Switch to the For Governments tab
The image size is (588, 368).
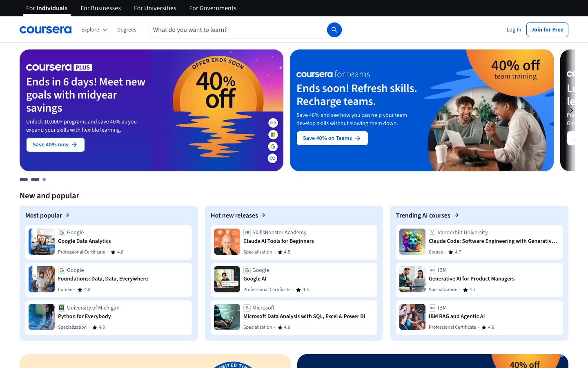click(213, 8)
